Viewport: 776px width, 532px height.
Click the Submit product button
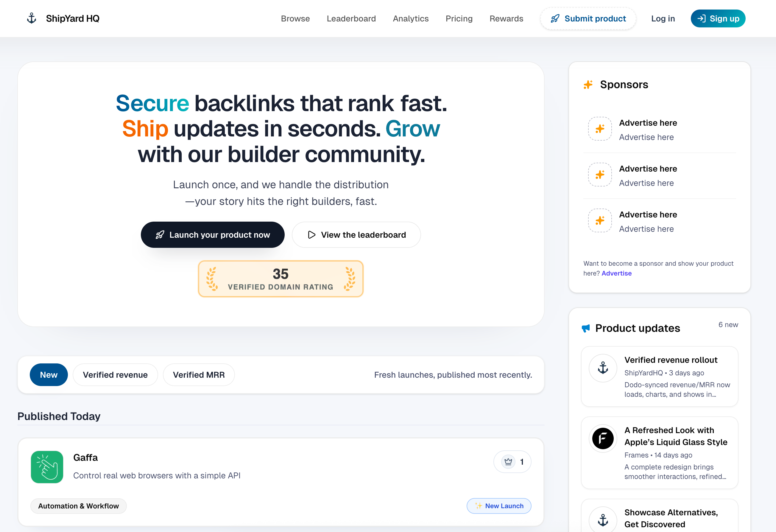pos(588,18)
